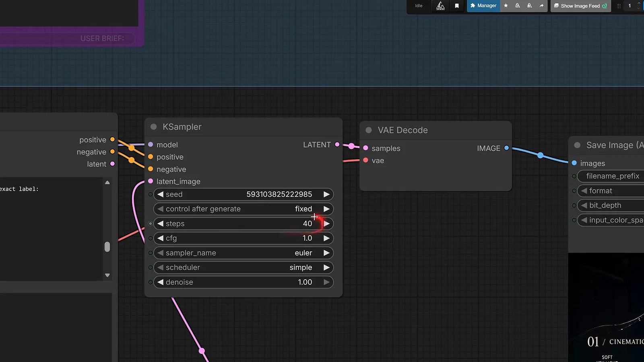The width and height of the screenshot is (644, 362).
Task: Increase the batch count with up stepper
Action: 639,3
